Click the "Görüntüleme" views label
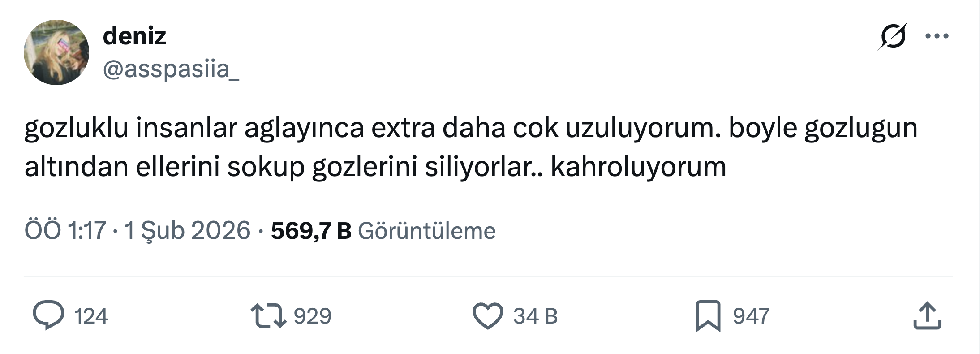Image resolution: width=980 pixels, height=354 pixels. [426, 231]
